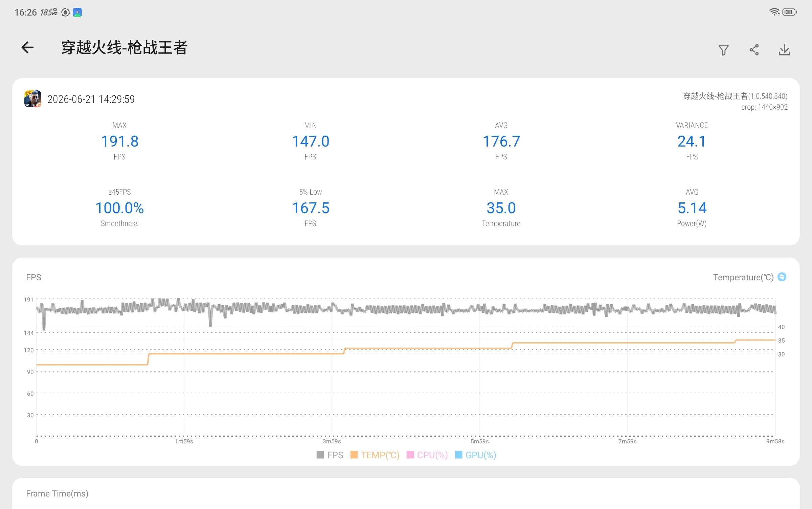The width and height of the screenshot is (812, 509).
Task: Click the orange TEMP legend color square
Action: pos(354,455)
